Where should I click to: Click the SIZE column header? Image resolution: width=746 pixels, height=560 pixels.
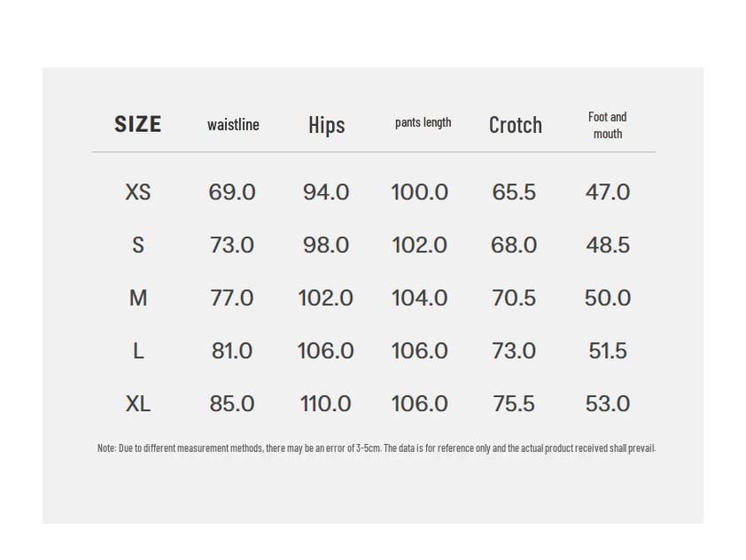pyautogui.click(x=137, y=124)
